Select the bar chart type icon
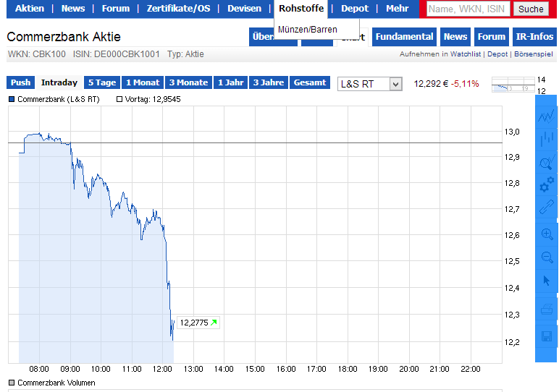 [547, 139]
